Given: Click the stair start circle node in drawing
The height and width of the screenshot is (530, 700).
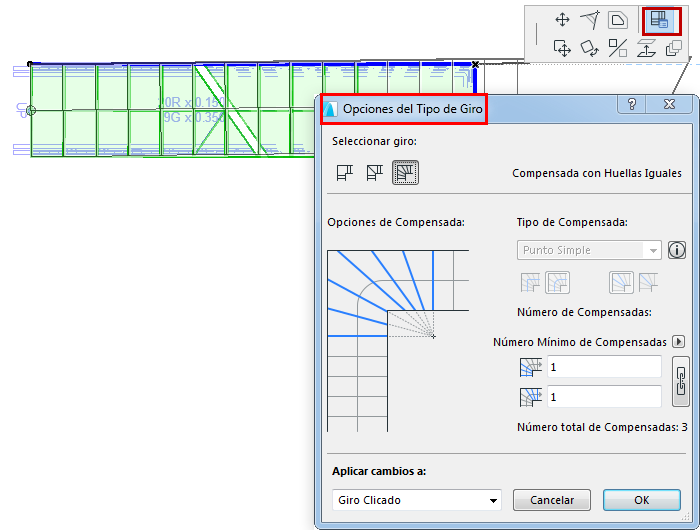Looking at the screenshot, I should [31, 110].
